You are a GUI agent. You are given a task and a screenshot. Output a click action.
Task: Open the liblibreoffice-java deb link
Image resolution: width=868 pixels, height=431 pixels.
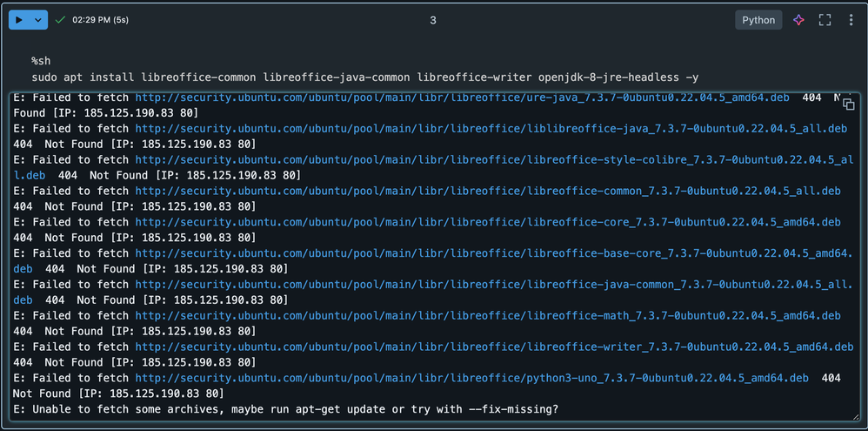[x=491, y=129]
